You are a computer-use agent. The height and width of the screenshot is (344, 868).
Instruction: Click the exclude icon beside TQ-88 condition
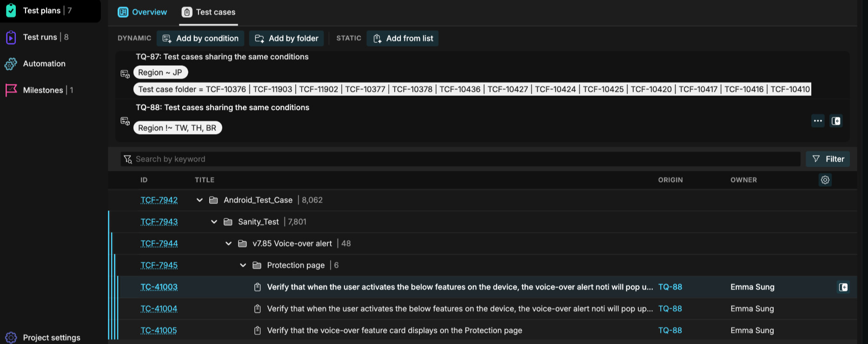(836, 121)
